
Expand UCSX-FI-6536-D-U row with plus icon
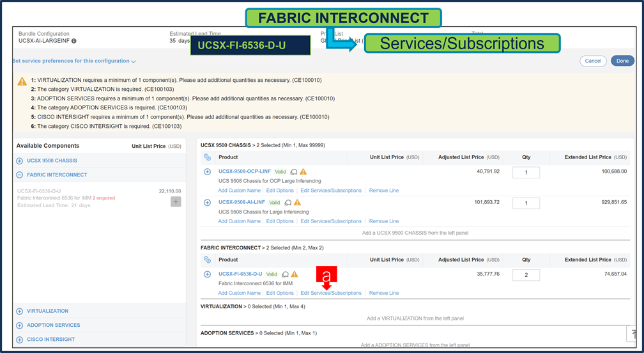(208, 274)
